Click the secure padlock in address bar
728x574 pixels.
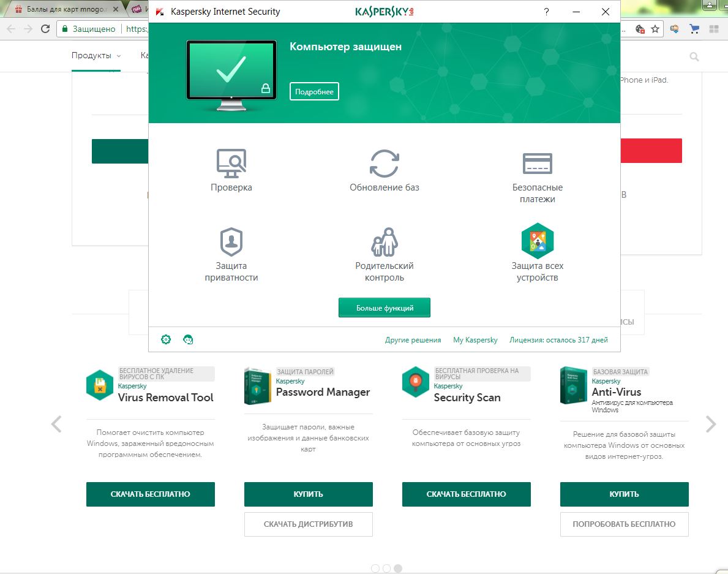(65, 29)
